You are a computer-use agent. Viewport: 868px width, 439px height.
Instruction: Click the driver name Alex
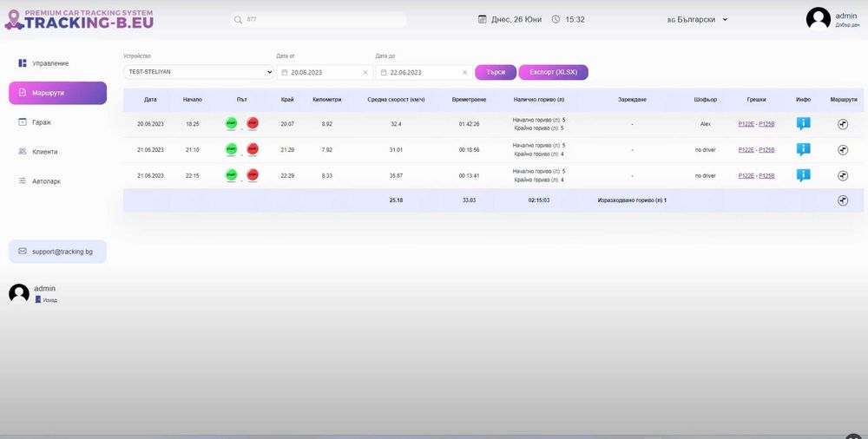705,125
